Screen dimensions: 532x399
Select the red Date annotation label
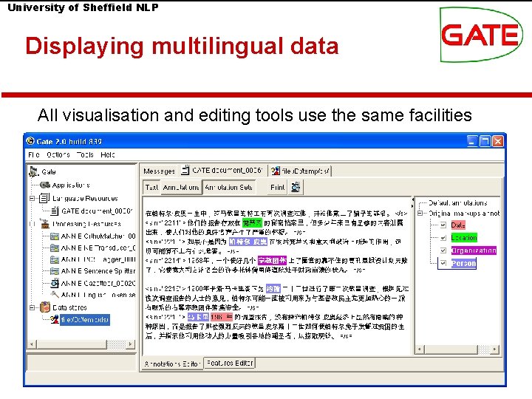(x=458, y=225)
